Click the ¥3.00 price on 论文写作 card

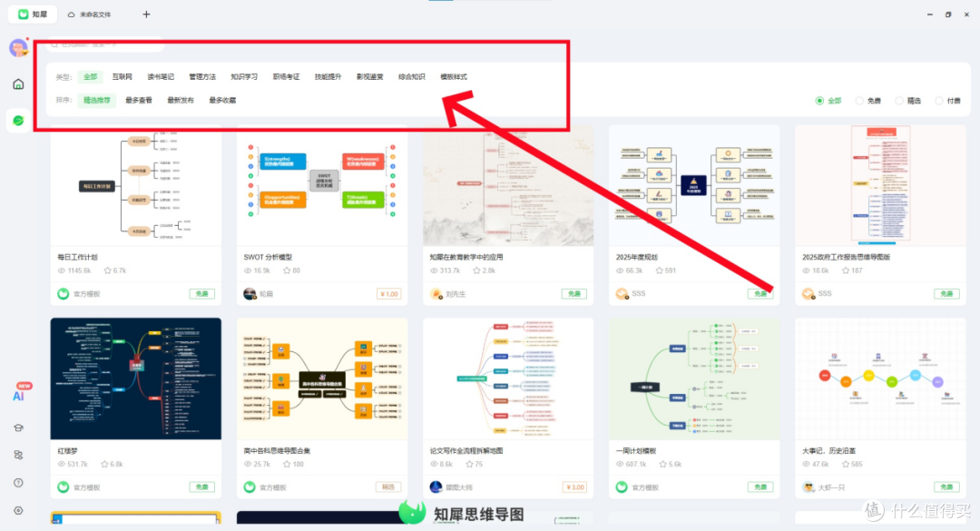(x=574, y=487)
